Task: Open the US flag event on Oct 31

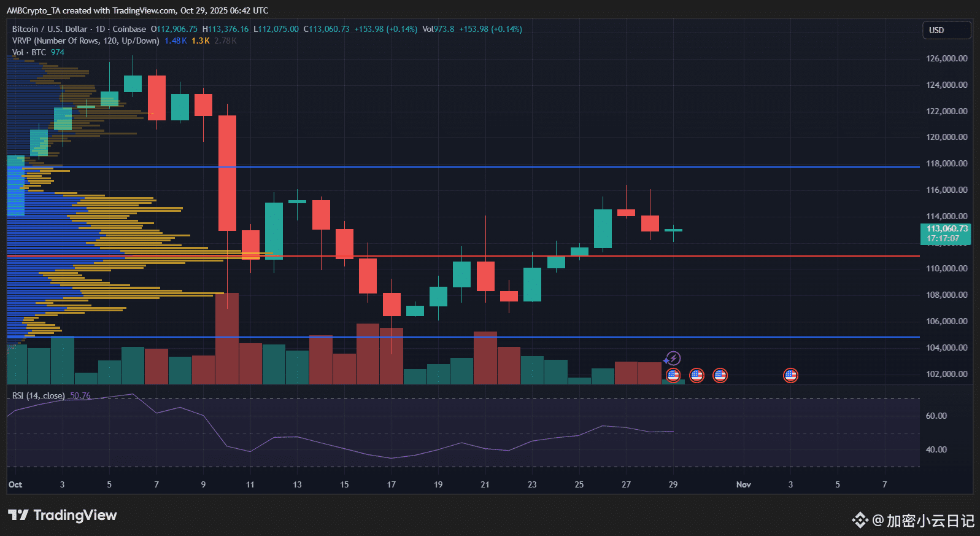Action: (x=720, y=375)
